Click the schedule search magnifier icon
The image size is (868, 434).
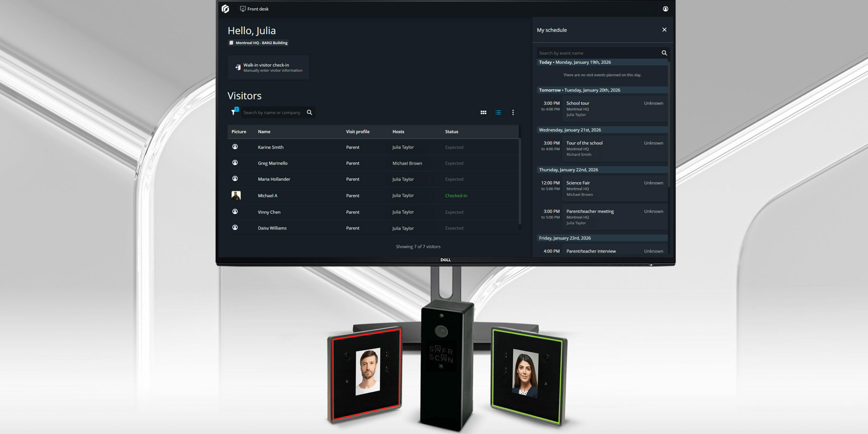click(x=664, y=53)
